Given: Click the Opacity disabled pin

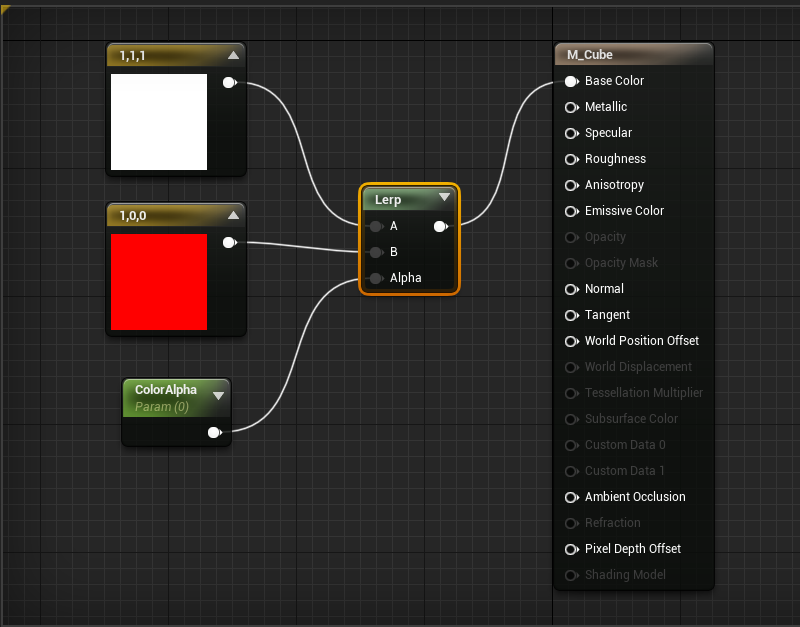Looking at the screenshot, I should pos(571,237).
